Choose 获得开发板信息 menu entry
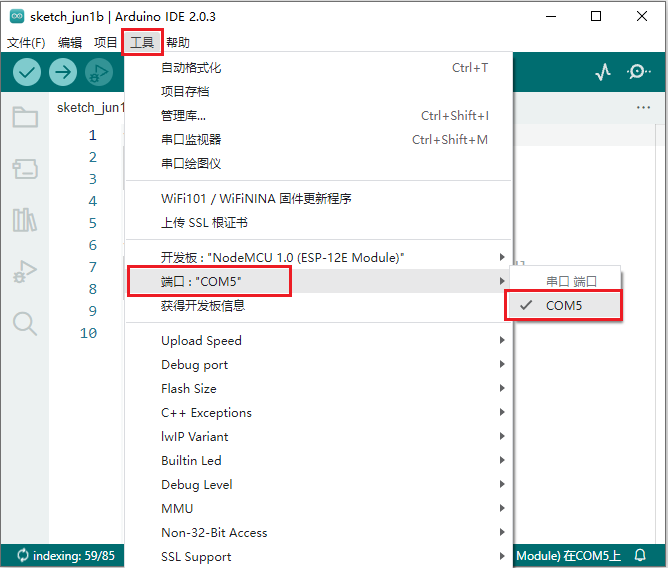This screenshot has height=568, width=668. tap(319, 305)
